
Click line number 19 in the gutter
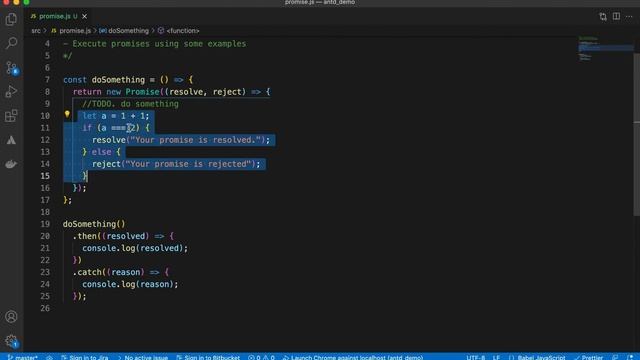coord(45,224)
